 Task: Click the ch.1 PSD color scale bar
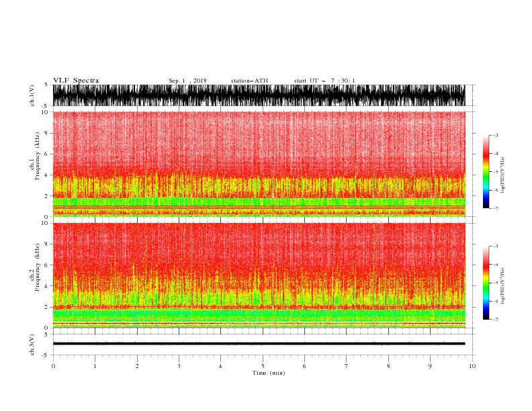pyautogui.click(x=486, y=172)
